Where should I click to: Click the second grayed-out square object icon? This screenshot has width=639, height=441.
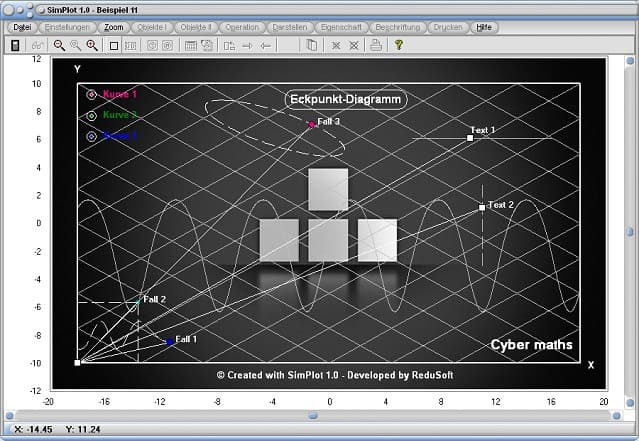tap(167, 45)
